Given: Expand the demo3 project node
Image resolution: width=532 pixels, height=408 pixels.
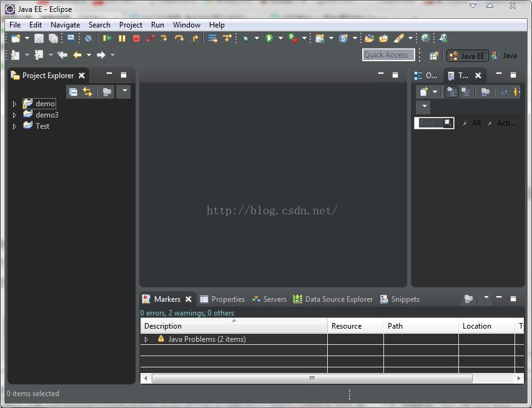Looking at the screenshot, I should pyautogui.click(x=14, y=115).
